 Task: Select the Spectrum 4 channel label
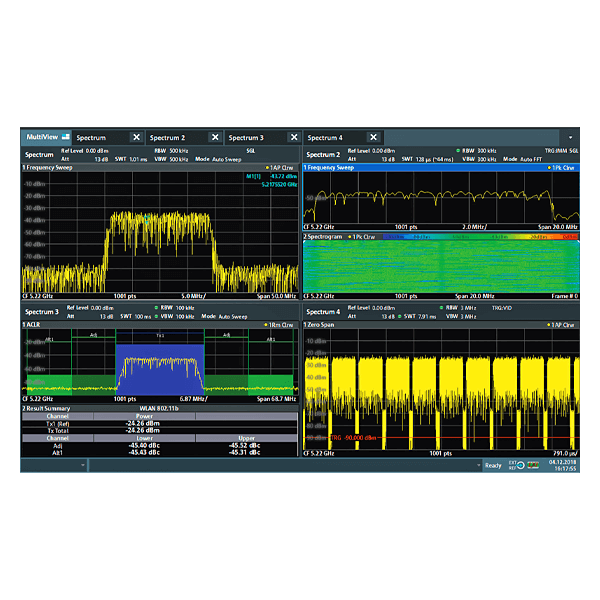click(323, 312)
